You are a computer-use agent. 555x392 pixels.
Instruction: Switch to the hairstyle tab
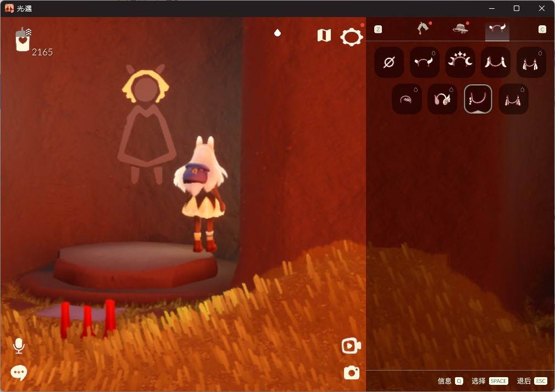423,29
